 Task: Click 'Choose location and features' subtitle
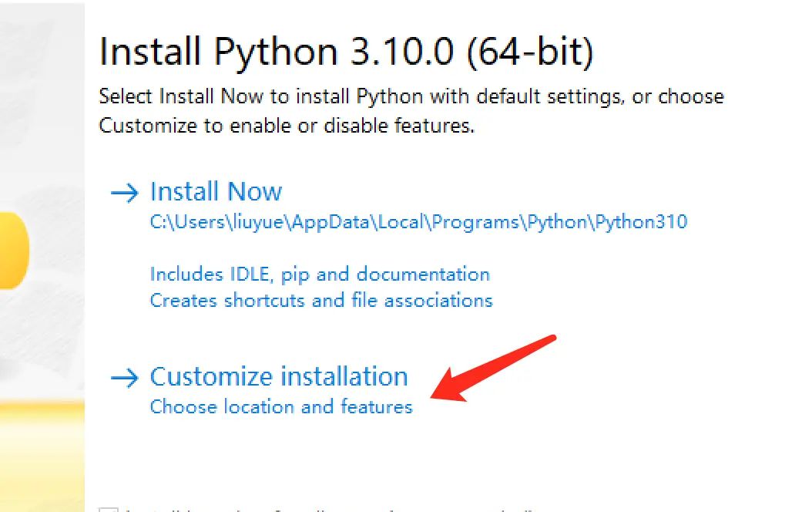click(281, 406)
